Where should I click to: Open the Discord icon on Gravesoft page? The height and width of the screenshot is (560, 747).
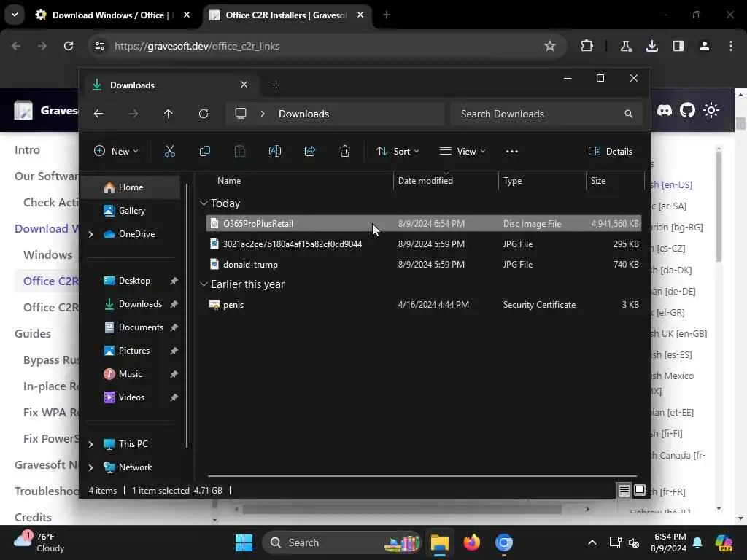pyautogui.click(x=664, y=111)
